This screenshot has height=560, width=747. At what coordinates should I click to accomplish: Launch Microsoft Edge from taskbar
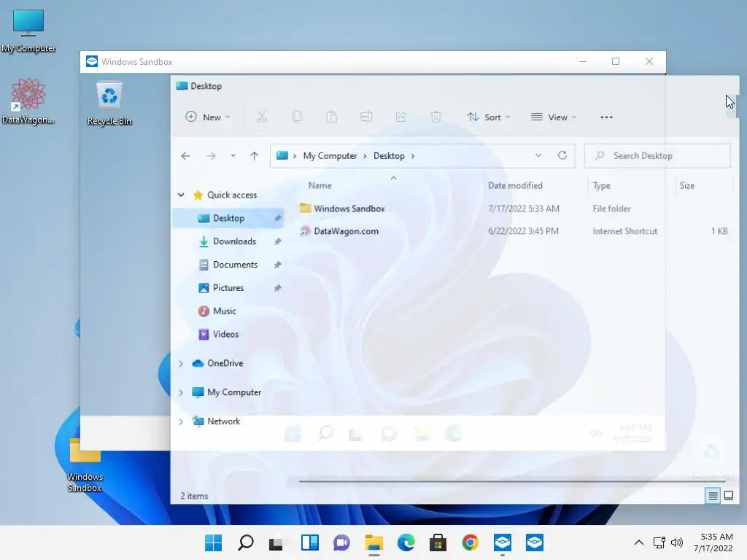(406, 542)
